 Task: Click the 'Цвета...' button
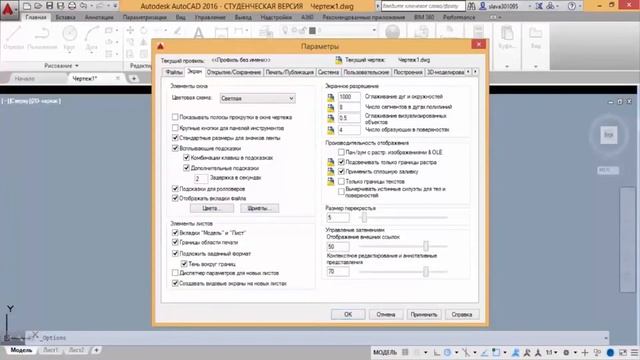[x=211, y=208]
